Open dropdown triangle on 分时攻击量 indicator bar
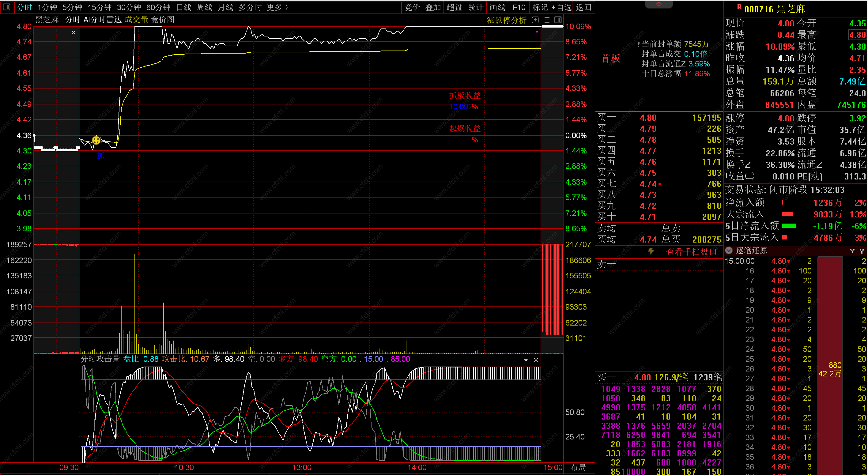This screenshot has height=475, width=868. pos(526,360)
